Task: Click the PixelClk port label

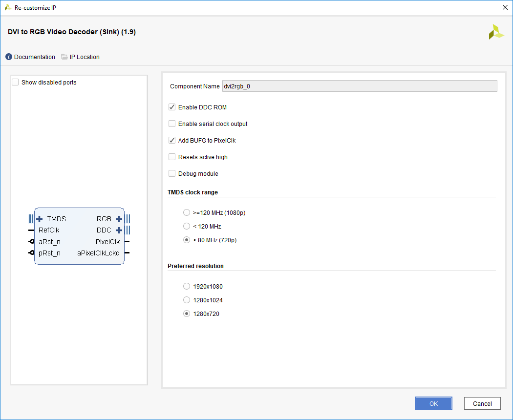Action: [x=107, y=242]
